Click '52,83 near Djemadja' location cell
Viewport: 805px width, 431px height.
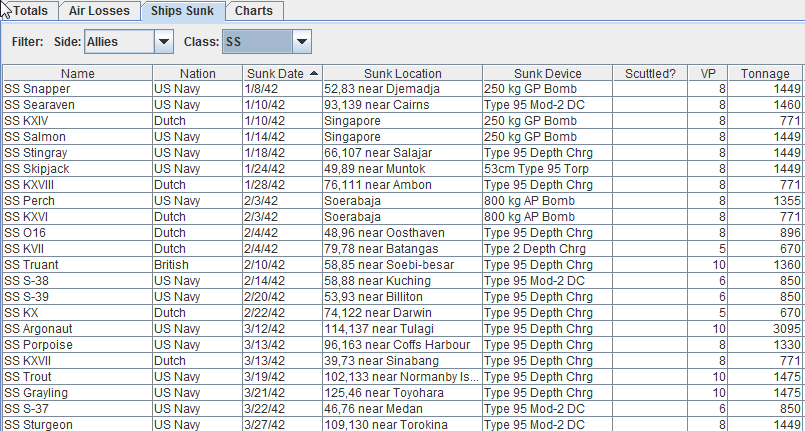[x=403, y=89]
